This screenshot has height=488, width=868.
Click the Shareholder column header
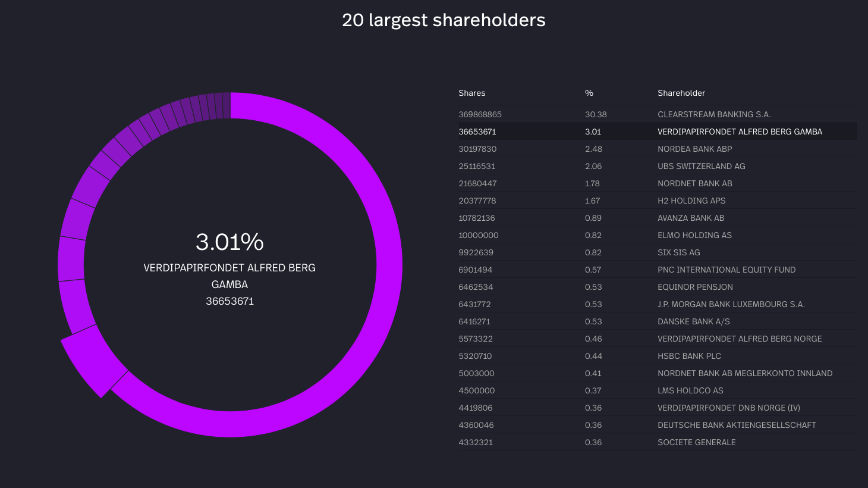pyautogui.click(x=681, y=93)
